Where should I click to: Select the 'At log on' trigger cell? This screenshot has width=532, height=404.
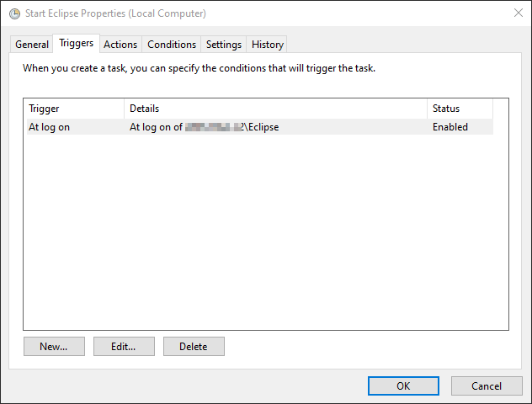75,127
